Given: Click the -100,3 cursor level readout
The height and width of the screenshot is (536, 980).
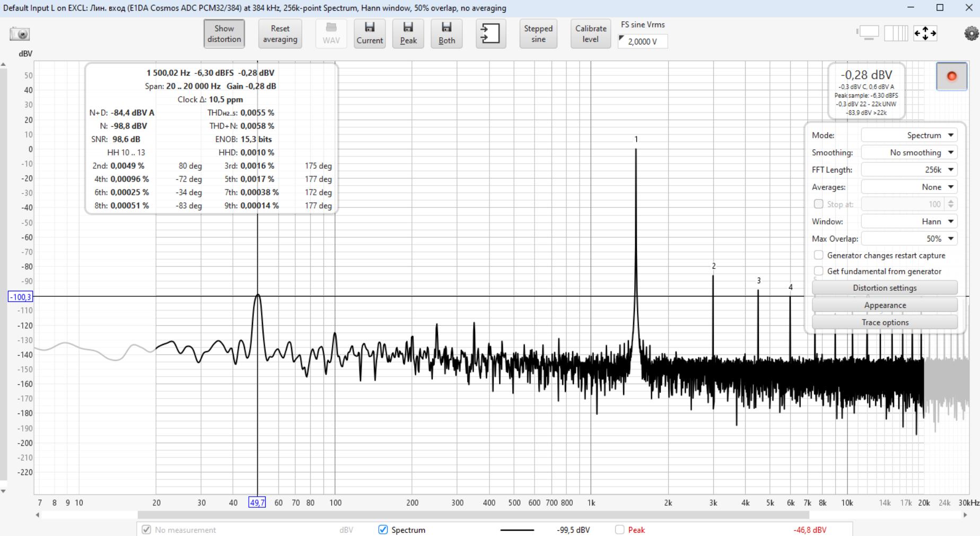Looking at the screenshot, I should point(21,297).
